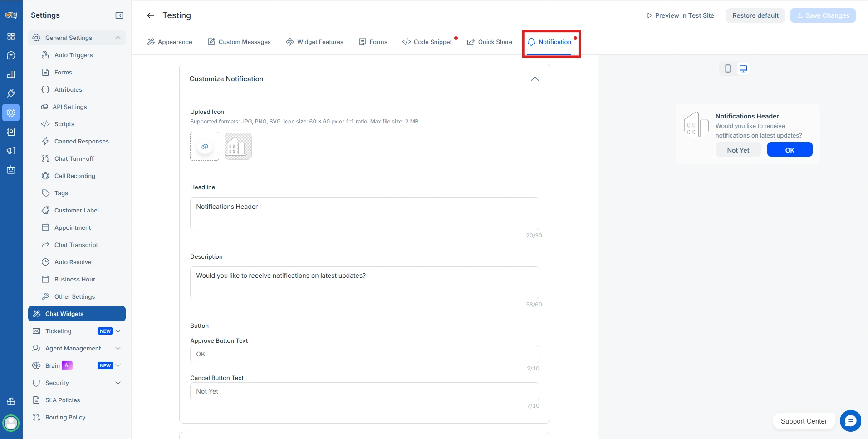868x439 pixels.
Task: Open the analytics bar chart icon
Action: pos(11,74)
